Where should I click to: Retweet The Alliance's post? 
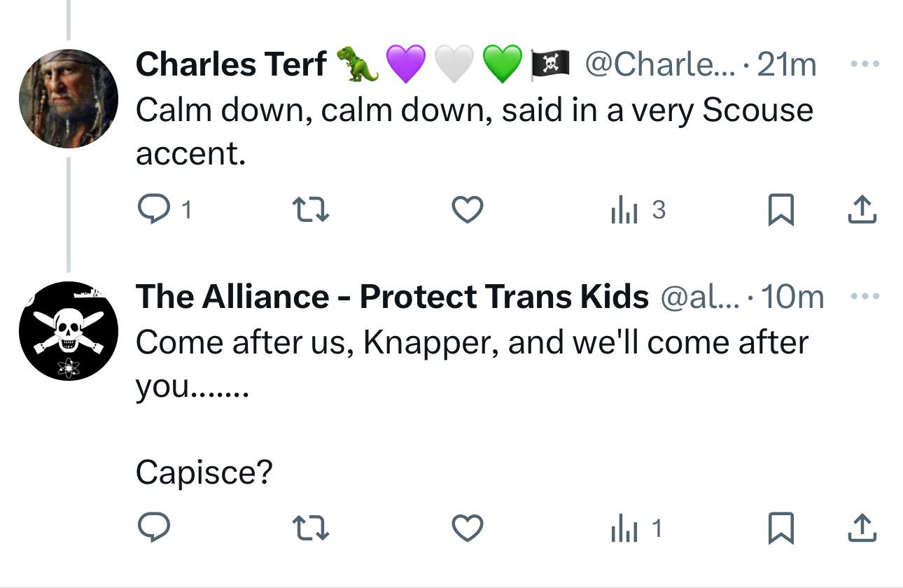(x=310, y=528)
